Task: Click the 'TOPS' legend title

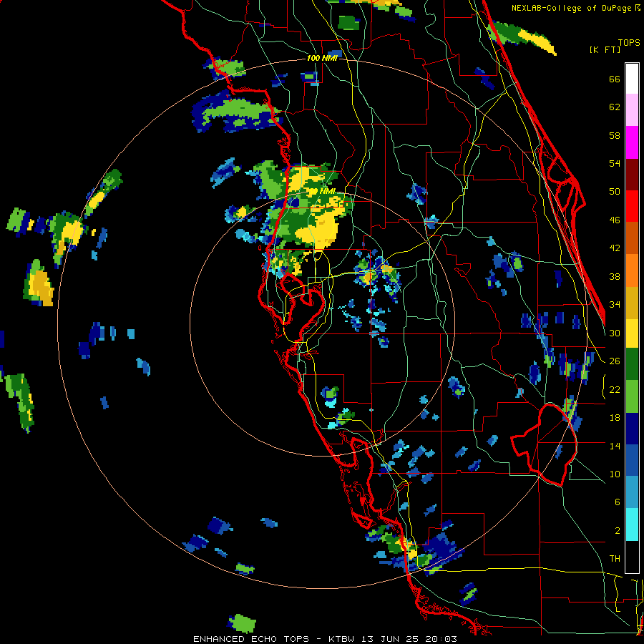Action: (629, 42)
